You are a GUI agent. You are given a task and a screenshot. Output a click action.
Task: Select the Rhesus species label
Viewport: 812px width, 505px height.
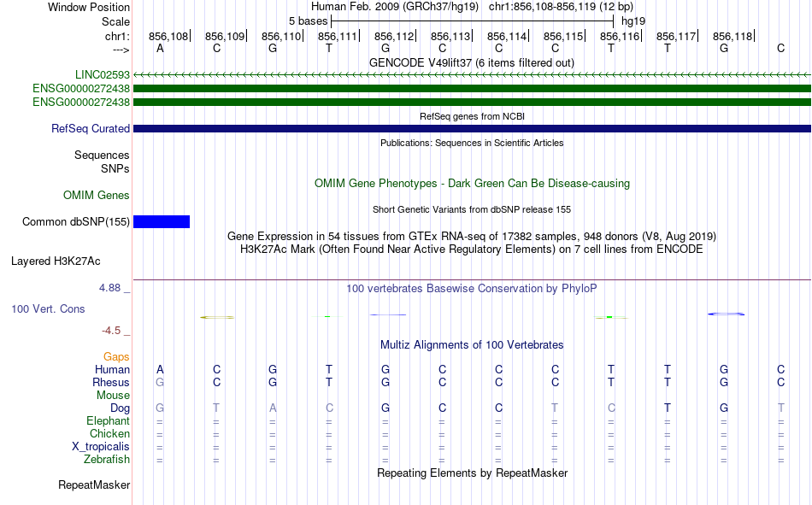tap(111, 382)
